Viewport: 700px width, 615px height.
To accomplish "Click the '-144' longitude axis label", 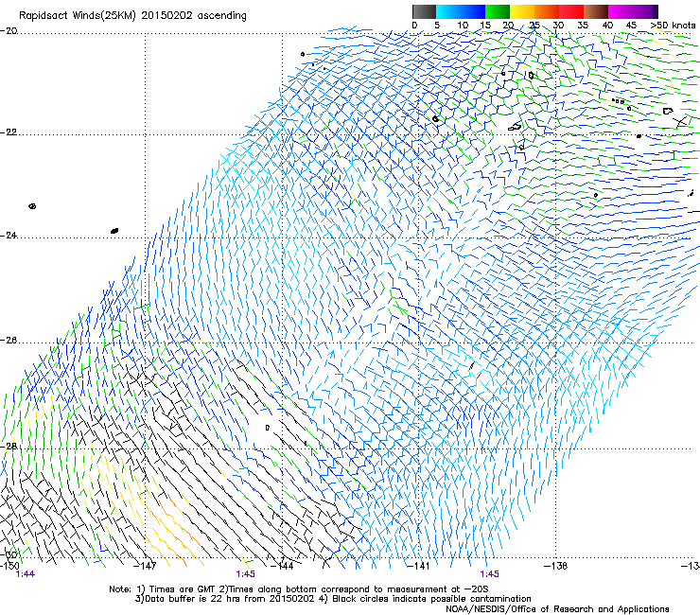I will pos(282,566).
